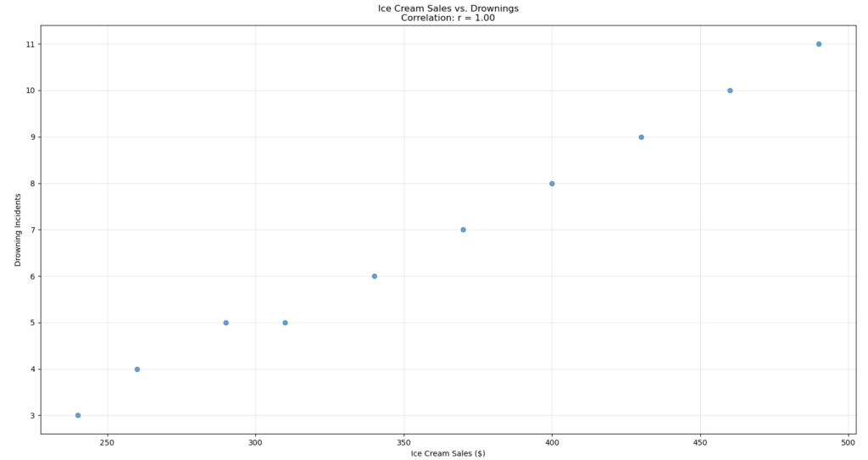Select the data point at 3 drownings
This screenshot has height=460, width=868.
point(78,415)
